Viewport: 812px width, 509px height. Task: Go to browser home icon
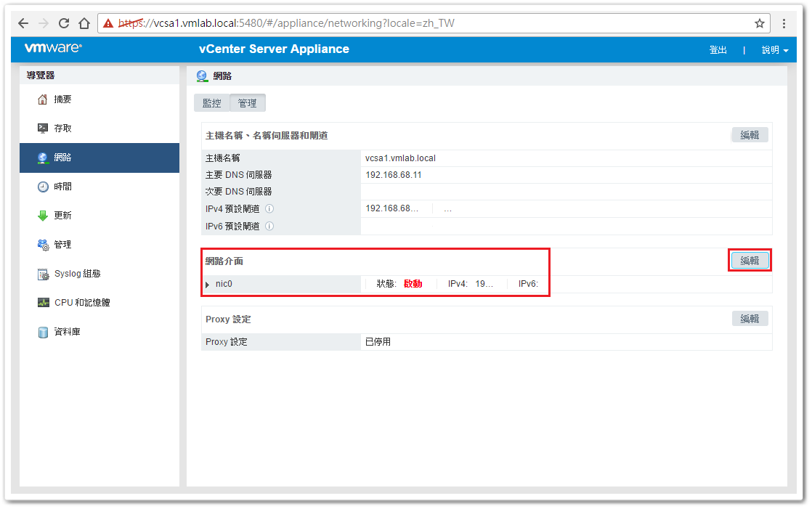pos(84,23)
